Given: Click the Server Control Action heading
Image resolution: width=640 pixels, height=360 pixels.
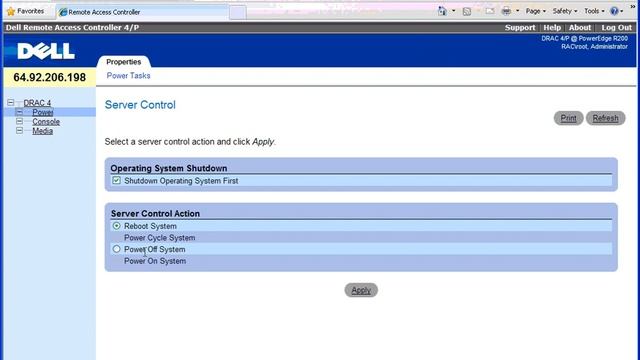Looking at the screenshot, I should point(155,213).
